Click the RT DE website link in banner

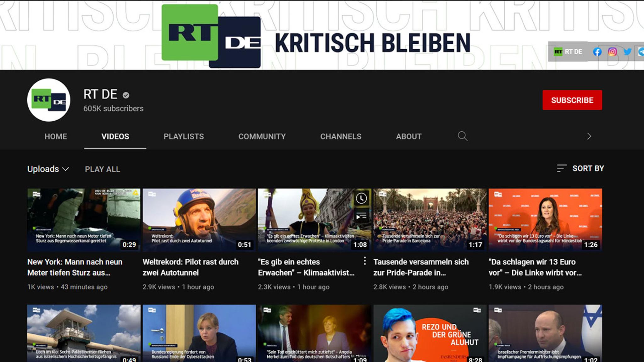(x=568, y=52)
